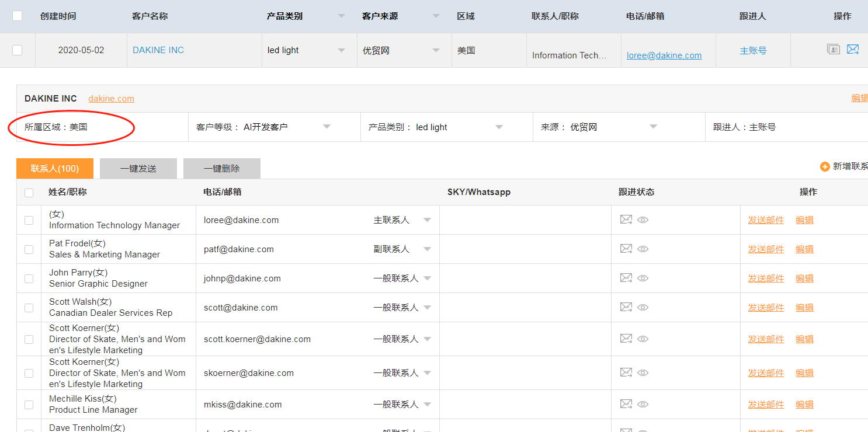
Task: Click the send-mail icon in the top customer row
Action: click(x=853, y=50)
